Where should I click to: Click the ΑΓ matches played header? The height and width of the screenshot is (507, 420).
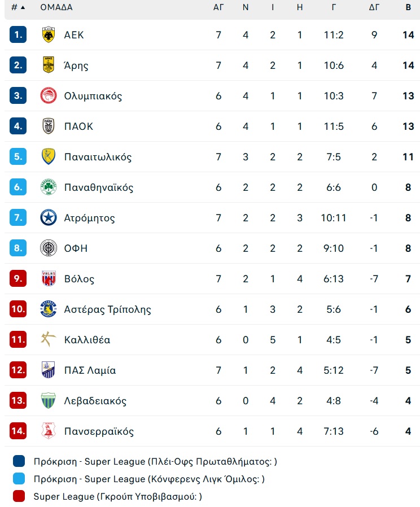tap(218, 7)
